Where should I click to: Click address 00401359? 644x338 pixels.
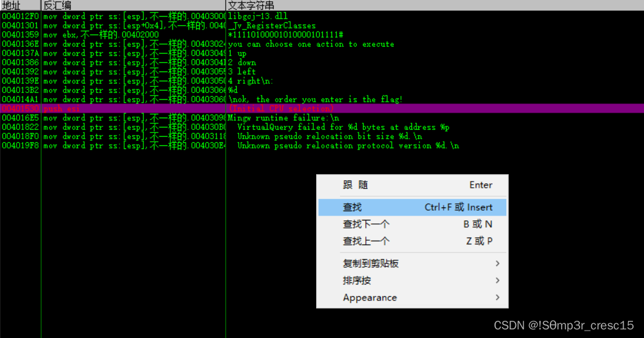tap(20, 35)
